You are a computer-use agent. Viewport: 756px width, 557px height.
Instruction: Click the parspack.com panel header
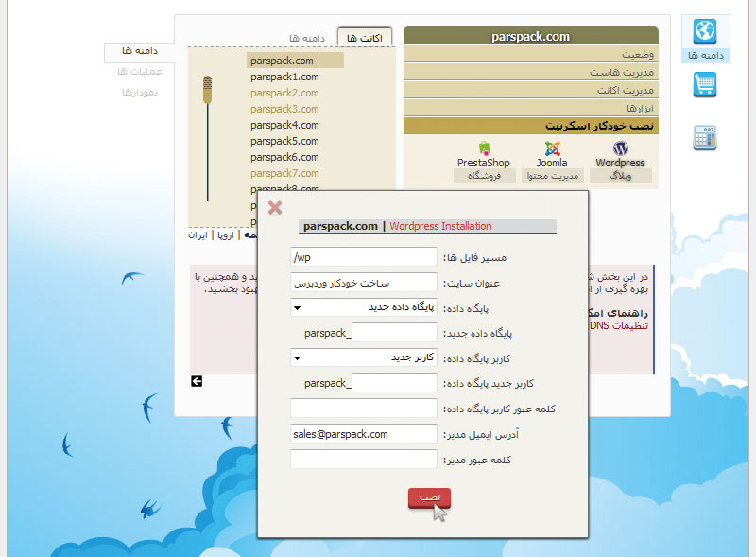click(x=531, y=36)
